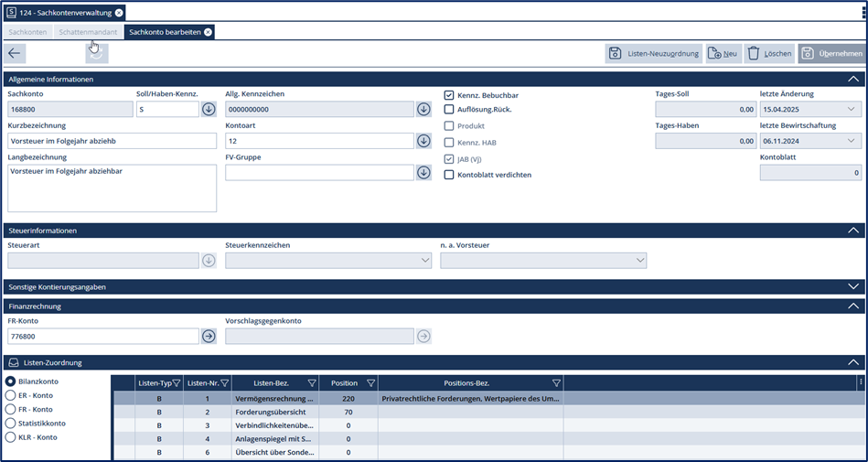Image resolution: width=868 pixels, height=462 pixels.
Task: Open lookup for Soll/Haben-Kennz. field
Action: tap(209, 110)
